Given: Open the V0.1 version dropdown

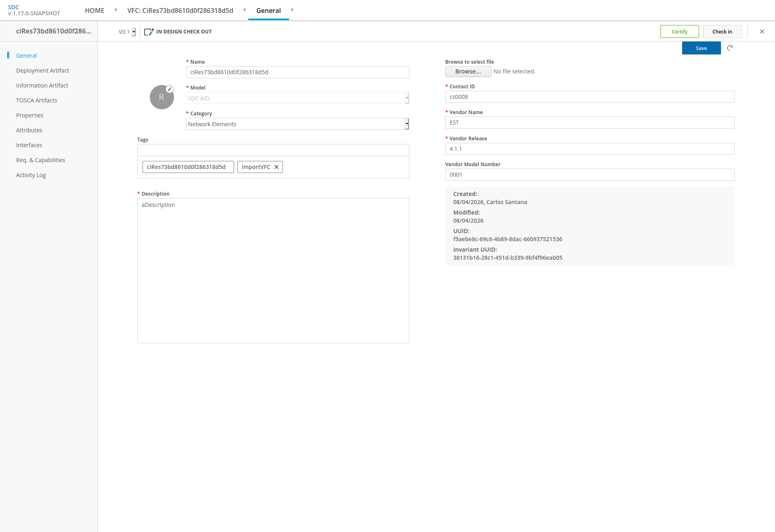Looking at the screenshot, I should tap(127, 32).
